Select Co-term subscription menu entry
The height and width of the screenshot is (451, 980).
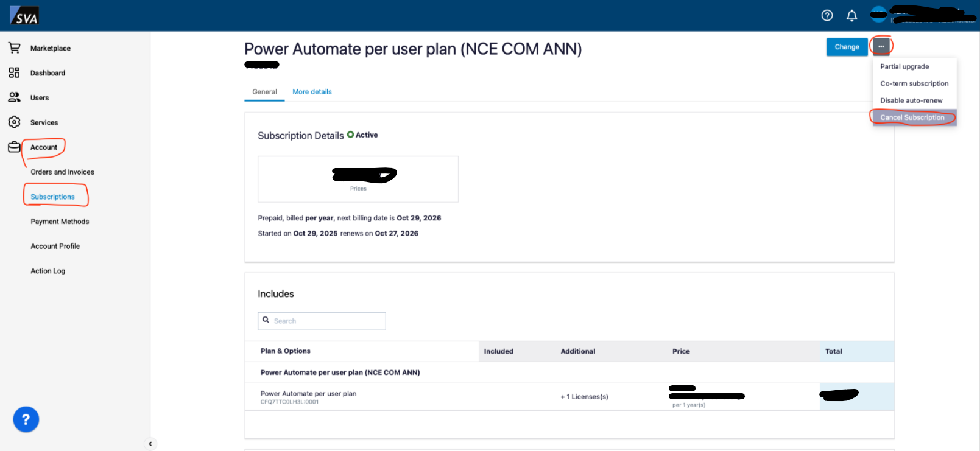click(914, 83)
